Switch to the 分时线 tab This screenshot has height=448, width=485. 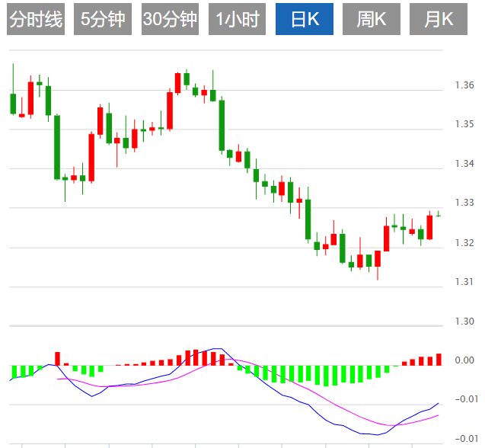coord(35,20)
